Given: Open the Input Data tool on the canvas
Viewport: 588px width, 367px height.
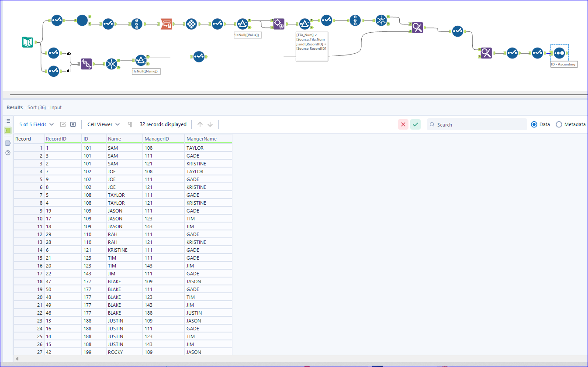Looking at the screenshot, I should point(27,42).
